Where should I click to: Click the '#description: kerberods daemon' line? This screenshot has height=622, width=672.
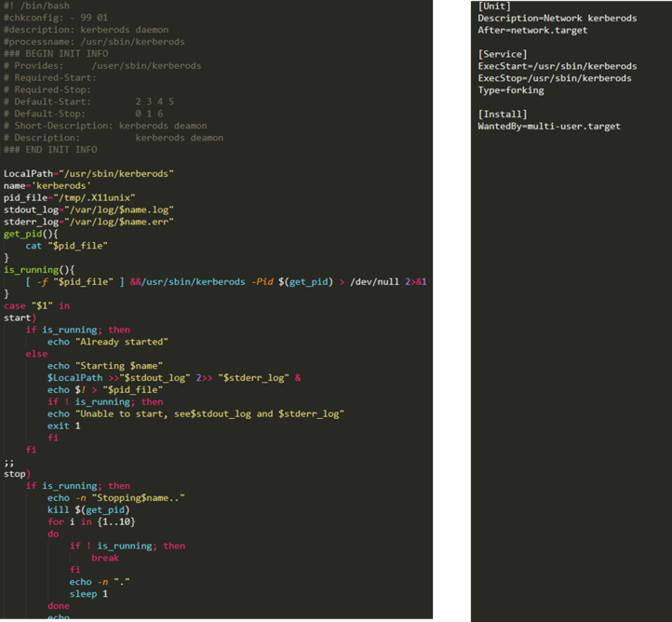point(86,30)
